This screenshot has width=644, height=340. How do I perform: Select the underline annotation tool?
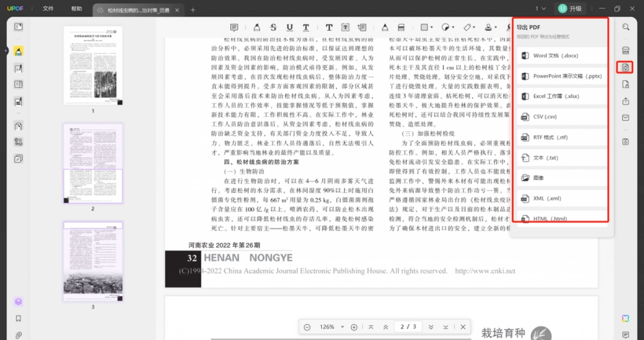point(289,28)
